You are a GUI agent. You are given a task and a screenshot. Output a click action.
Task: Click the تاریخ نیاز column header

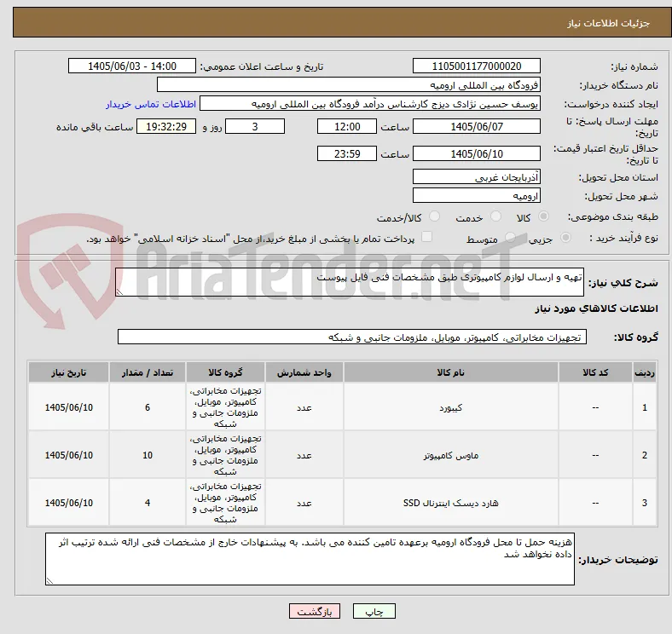(68, 372)
